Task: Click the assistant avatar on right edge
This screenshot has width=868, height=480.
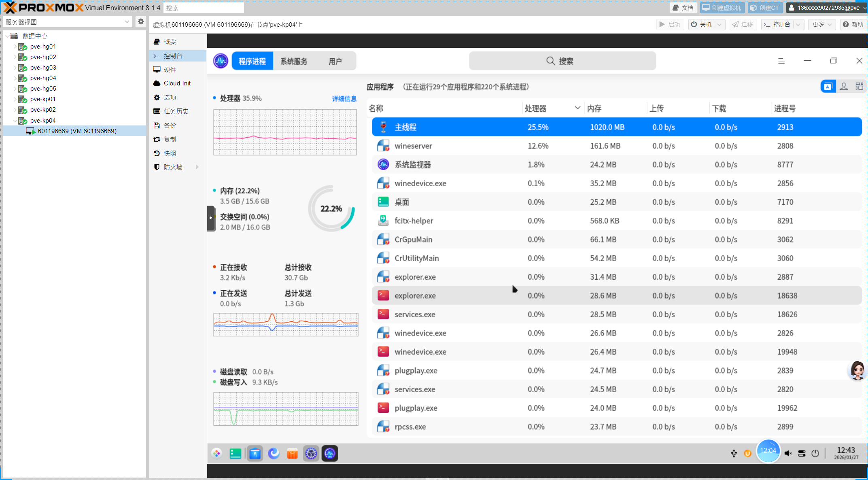Action: pyautogui.click(x=857, y=370)
